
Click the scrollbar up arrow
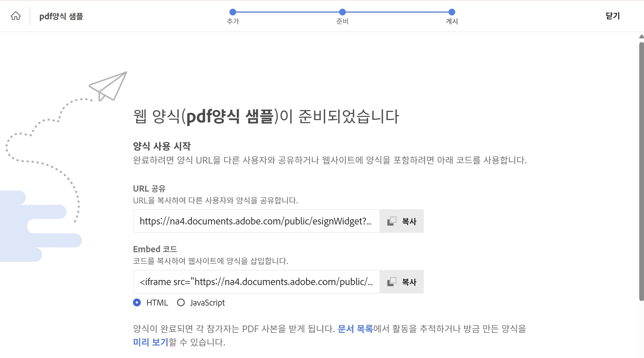[641, 36]
